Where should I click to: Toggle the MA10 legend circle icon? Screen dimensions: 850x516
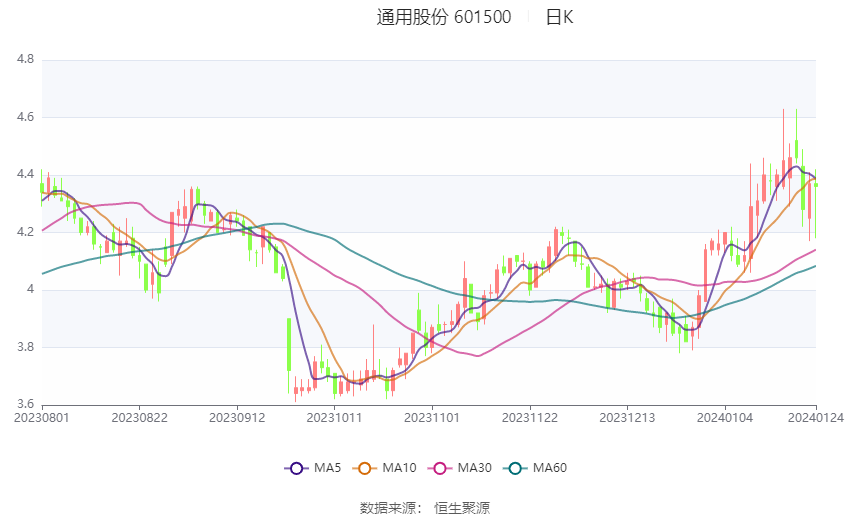click(x=365, y=468)
